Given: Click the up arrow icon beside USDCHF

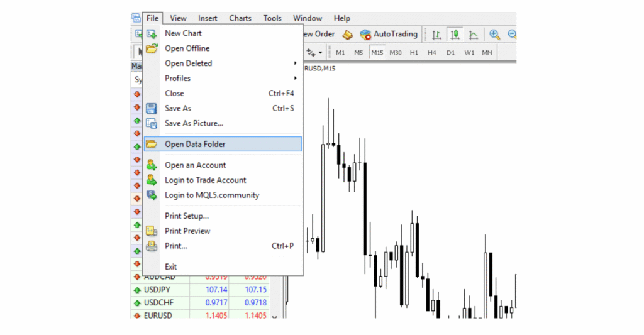Looking at the screenshot, I should coord(137,303).
